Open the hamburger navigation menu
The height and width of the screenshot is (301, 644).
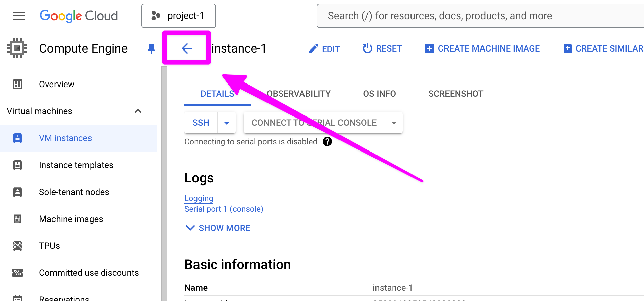(19, 16)
